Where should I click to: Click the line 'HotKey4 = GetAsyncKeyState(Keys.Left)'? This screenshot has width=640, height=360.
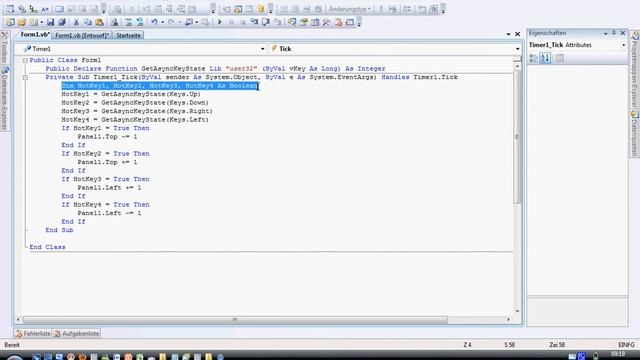click(135, 120)
